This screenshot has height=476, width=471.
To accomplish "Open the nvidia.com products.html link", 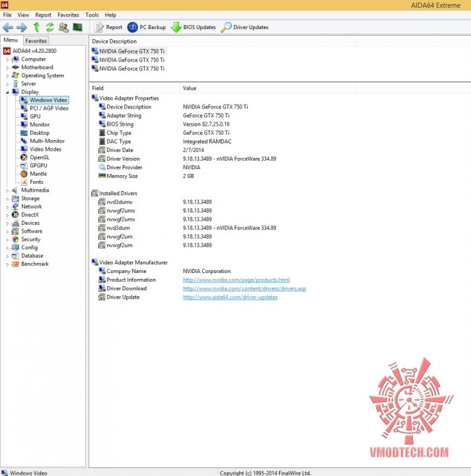I will [236, 280].
